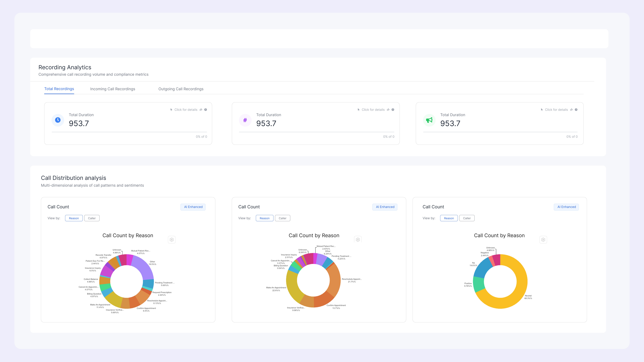Click the help icon on the hashtag duration card
This screenshot has width=644, height=362.
click(x=393, y=110)
